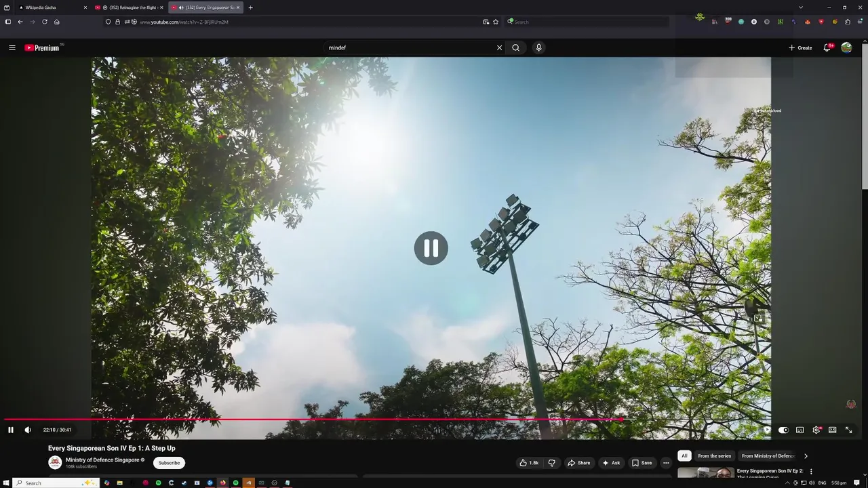
Task: Open the browser application menu
Action: (860, 22)
